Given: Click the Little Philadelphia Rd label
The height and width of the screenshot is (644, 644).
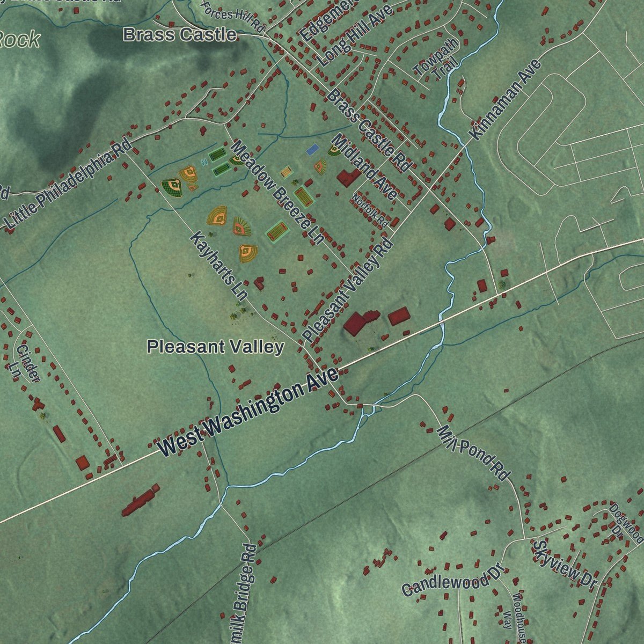Looking at the screenshot, I should [x=68, y=185].
